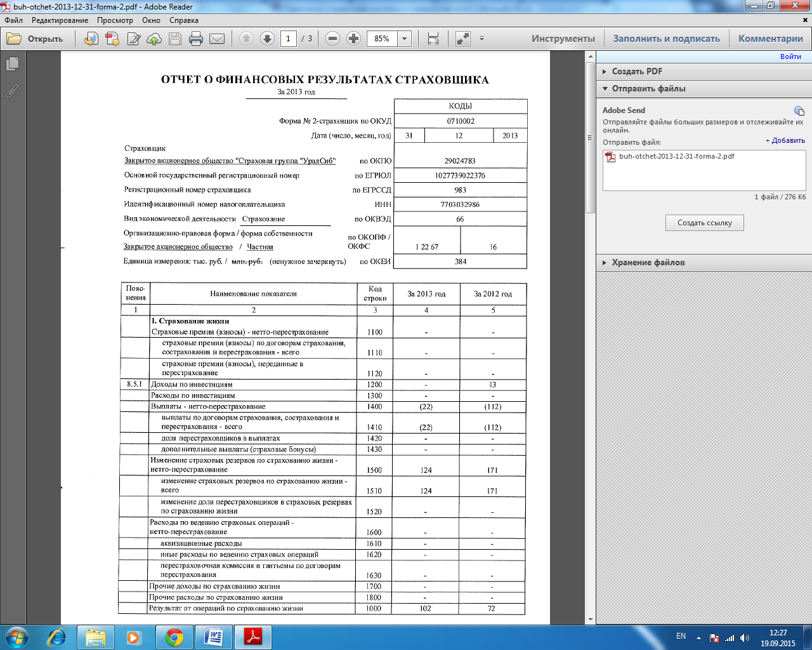Open the Редактирование menu
812x650 pixels.
60,20
